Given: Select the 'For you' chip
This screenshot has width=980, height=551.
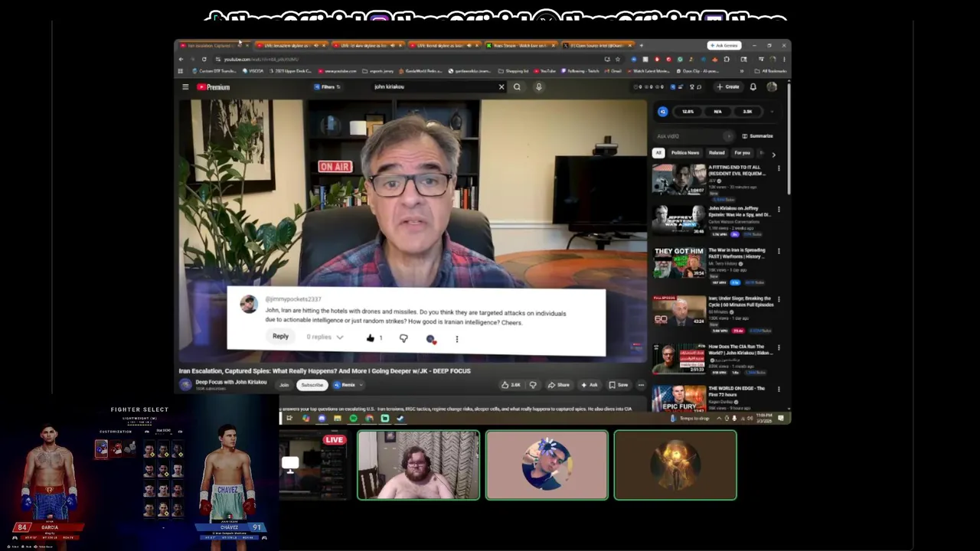Looking at the screenshot, I should pyautogui.click(x=742, y=153).
